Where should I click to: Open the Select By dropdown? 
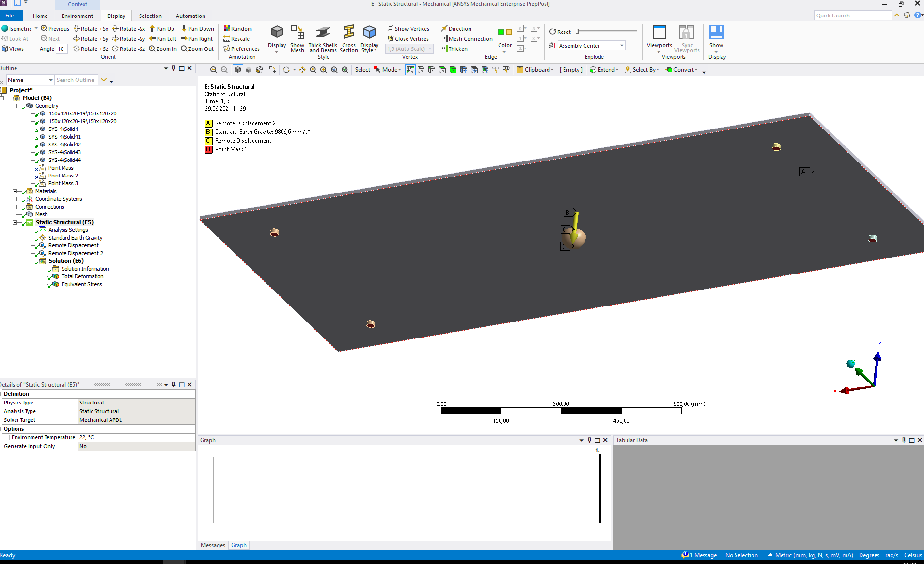click(642, 70)
